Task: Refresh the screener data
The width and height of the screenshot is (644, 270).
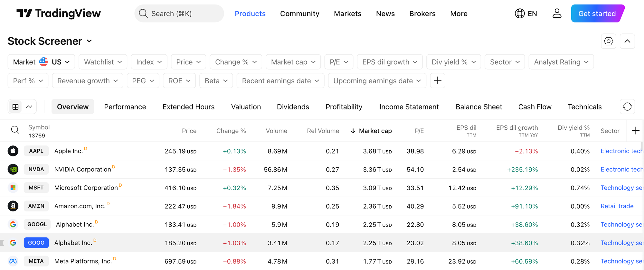Action: click(x=627, y=107)
